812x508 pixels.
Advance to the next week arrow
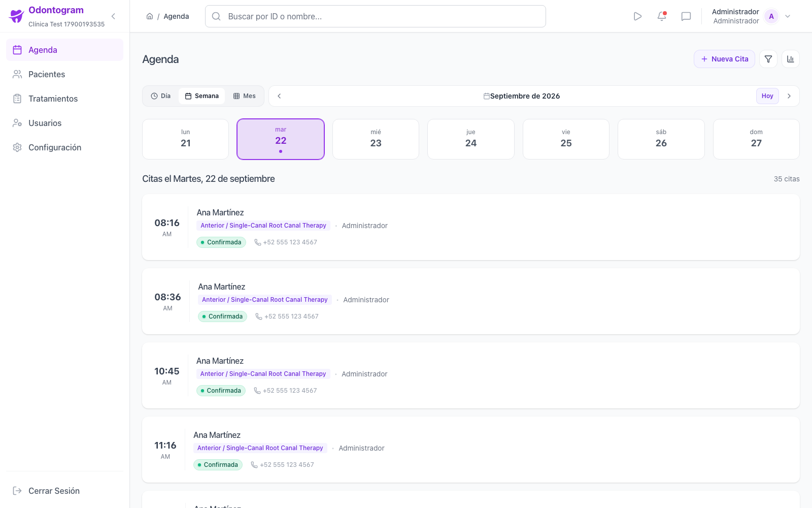coord(789,96)
